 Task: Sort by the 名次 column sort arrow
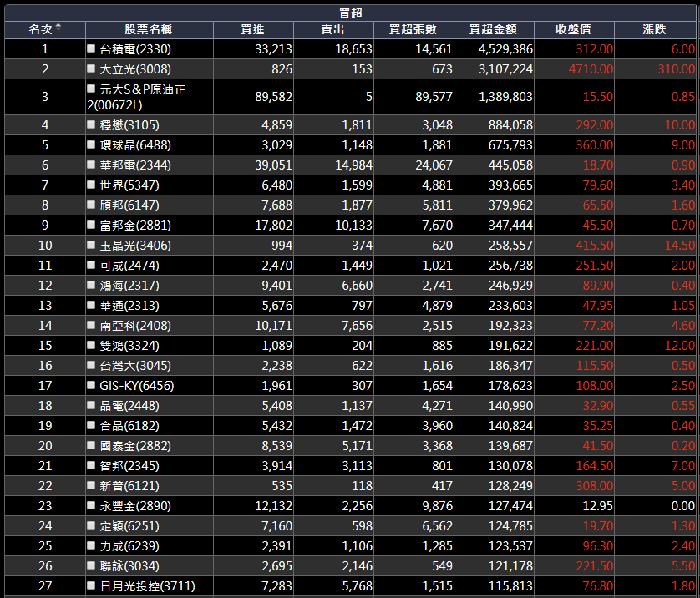tap(58, 28)
